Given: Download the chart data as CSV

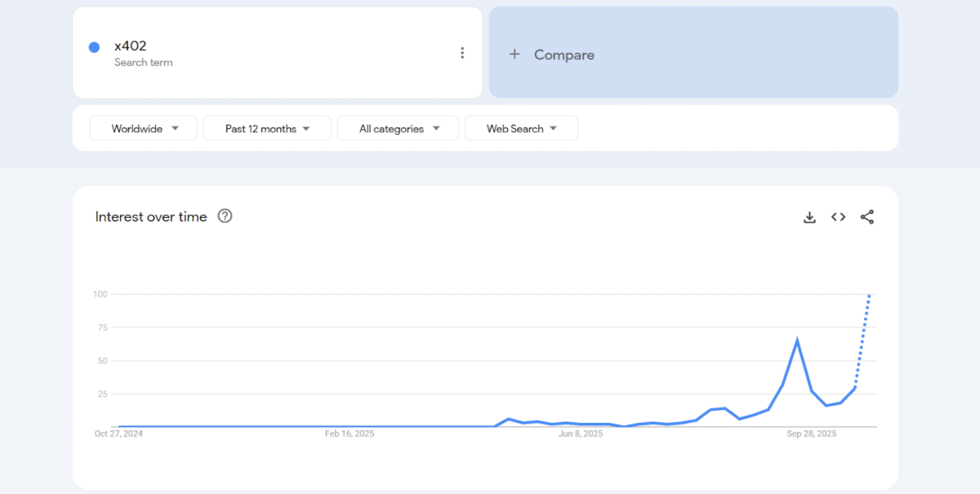Looking at the screenshot, I should coord(809,217).
